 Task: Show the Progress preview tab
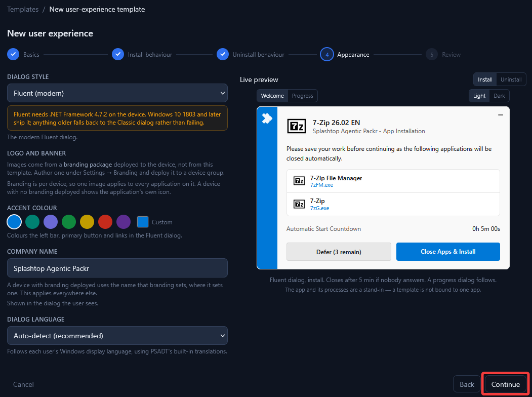302,96
